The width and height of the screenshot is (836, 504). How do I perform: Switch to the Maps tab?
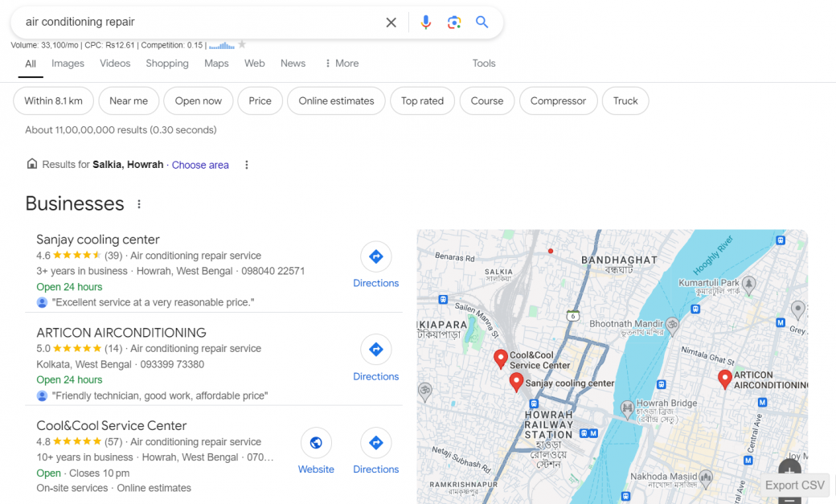(x=216, y=64)
